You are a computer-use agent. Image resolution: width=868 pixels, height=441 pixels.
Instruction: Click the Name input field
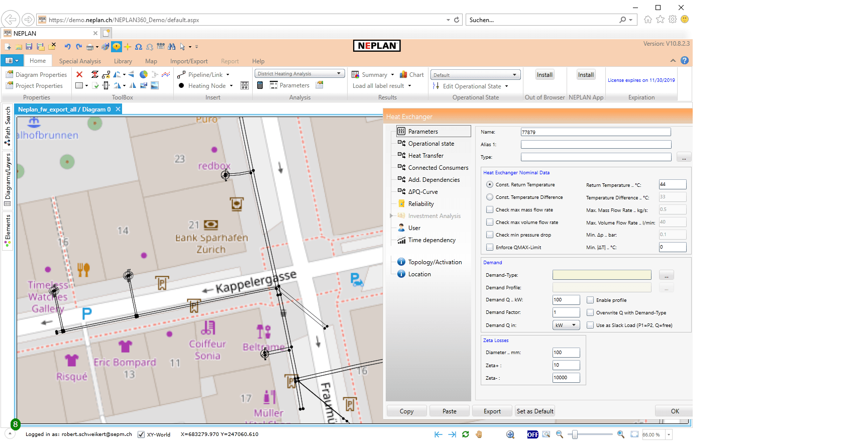[596, 132]
